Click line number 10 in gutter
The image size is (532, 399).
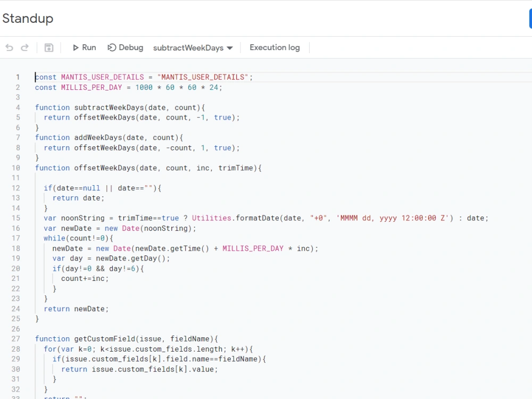[16, 168]
